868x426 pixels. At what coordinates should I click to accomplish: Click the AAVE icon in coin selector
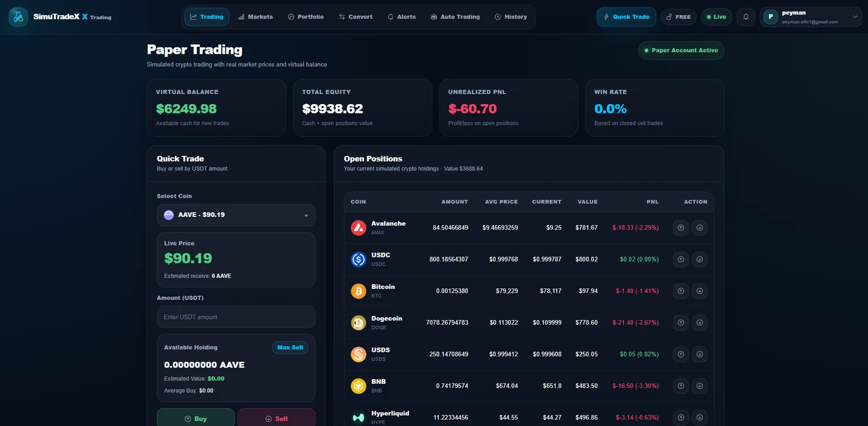click(x=169, y=215)
